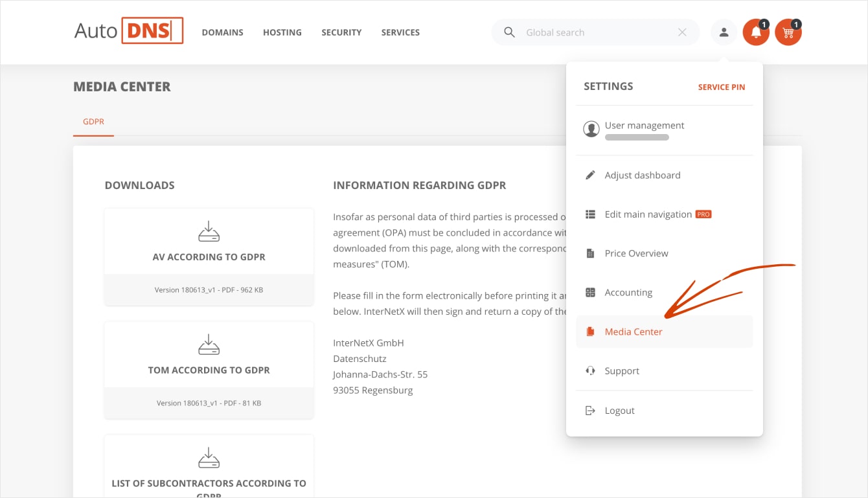The image size is (868, 498).
Task: Select the GDPR tab
Action: click(x=93, y=121)
